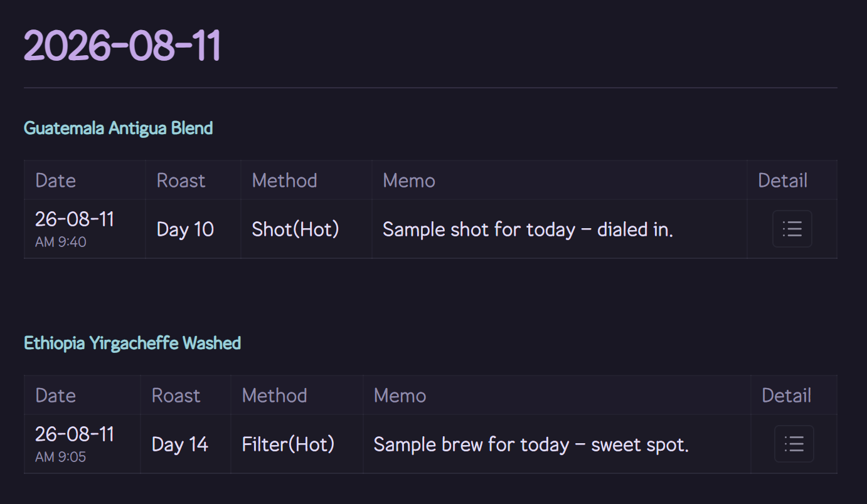Select Method column header in Guatemala table

(x=284, y=181)
